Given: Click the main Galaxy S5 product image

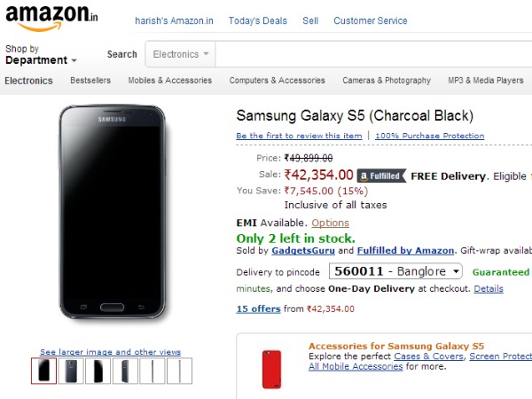Looking at the screenshot, I should click(x=113, y=214).
